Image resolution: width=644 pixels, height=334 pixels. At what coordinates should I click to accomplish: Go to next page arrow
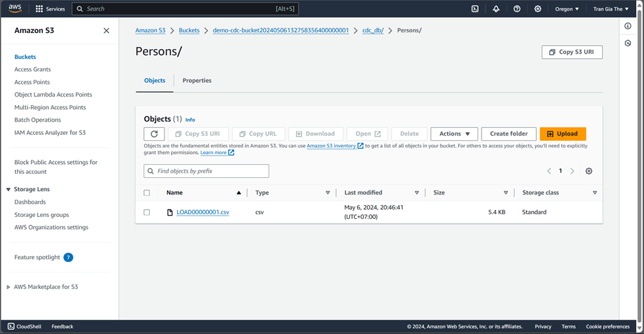coord(572,171)
